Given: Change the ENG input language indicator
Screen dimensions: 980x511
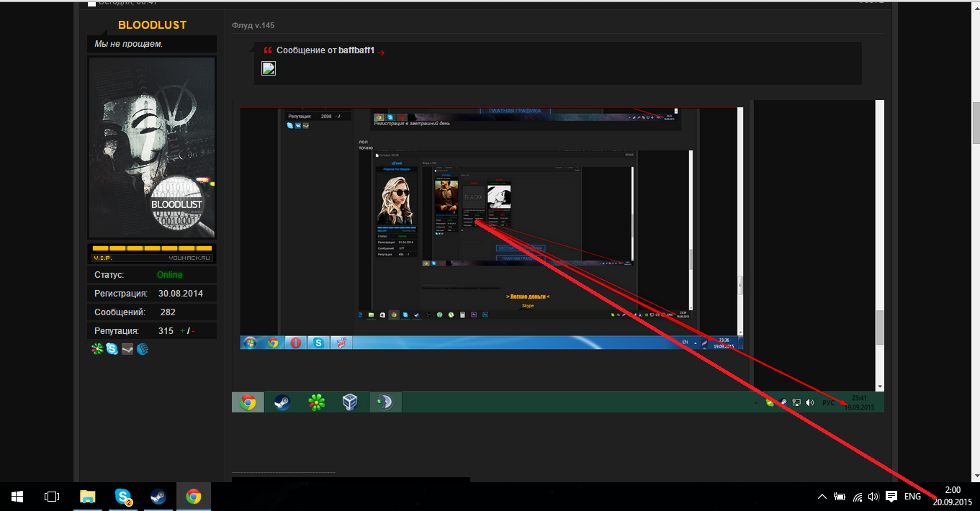Looking at the screenshot, I should click(912, 497).
